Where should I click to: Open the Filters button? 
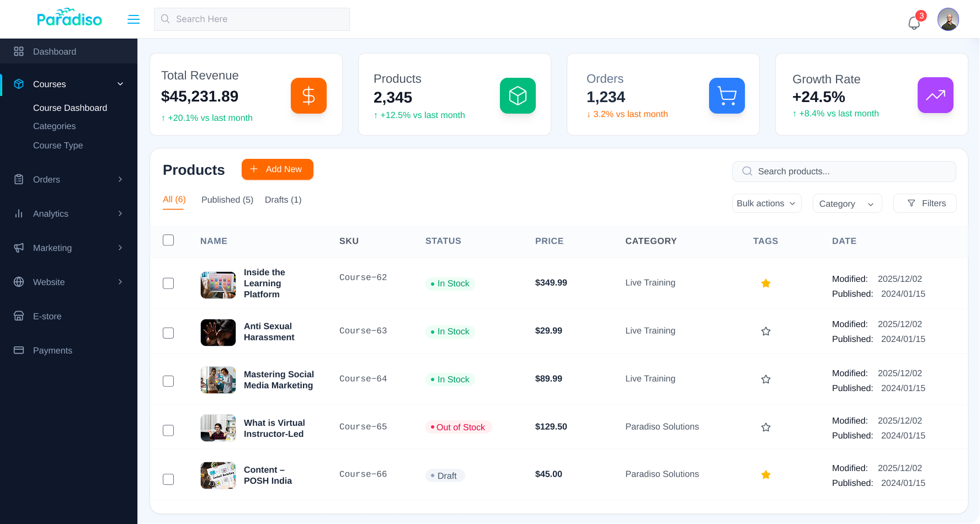tap(925, 204)
